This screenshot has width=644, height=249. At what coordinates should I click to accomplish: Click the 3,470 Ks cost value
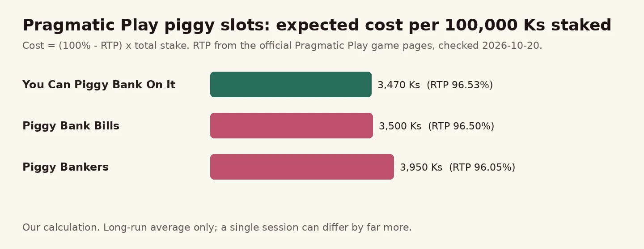point(399,85)
